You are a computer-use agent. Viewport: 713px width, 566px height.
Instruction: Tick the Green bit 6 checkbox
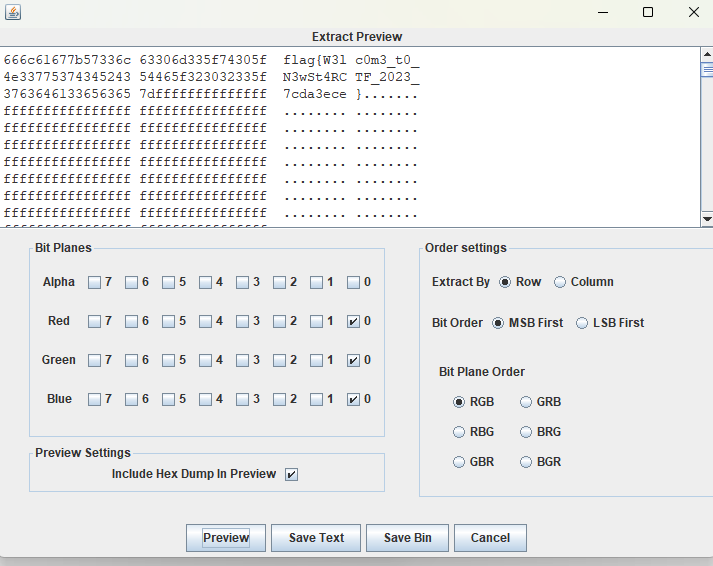(x=131, y=360)
